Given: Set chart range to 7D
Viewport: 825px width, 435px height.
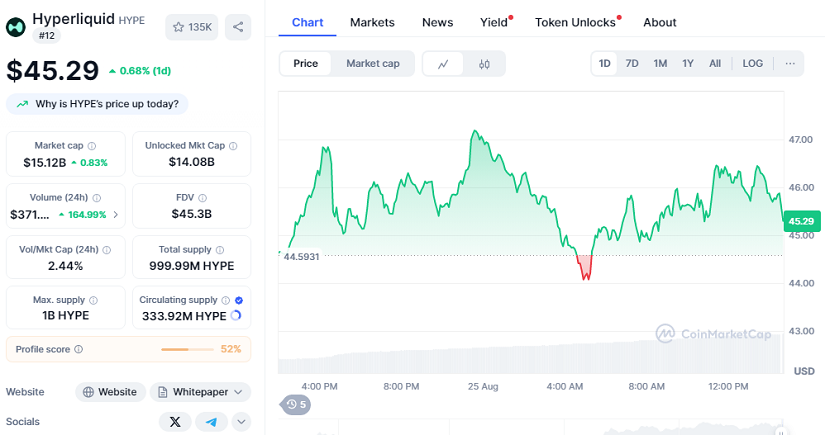Looking at the screenshot, I should (x=632, y=64).
